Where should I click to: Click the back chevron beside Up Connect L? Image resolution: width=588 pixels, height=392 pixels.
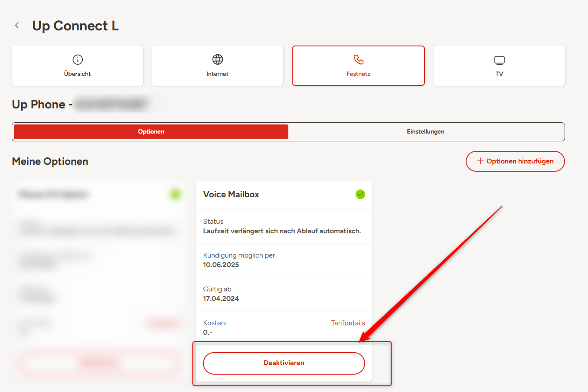coord(17,26)
